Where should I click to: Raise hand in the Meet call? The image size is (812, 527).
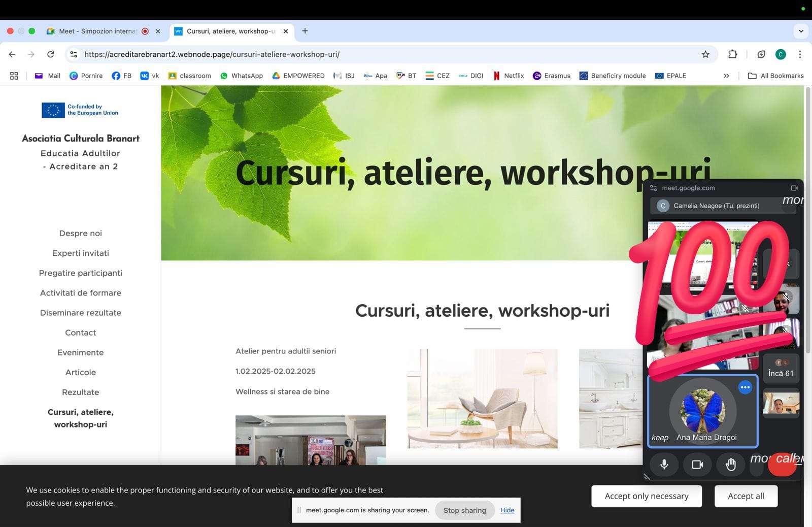(730, 464)
